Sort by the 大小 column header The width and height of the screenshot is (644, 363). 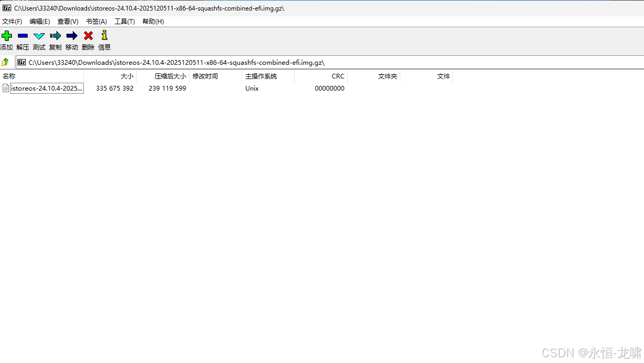[x=127, y=76]
